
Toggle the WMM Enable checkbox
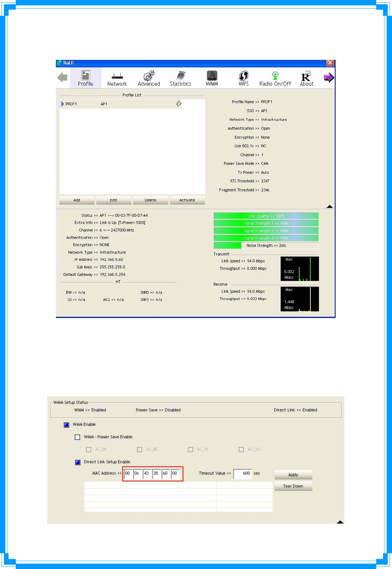pyautogui.click(x=67, y=425)
